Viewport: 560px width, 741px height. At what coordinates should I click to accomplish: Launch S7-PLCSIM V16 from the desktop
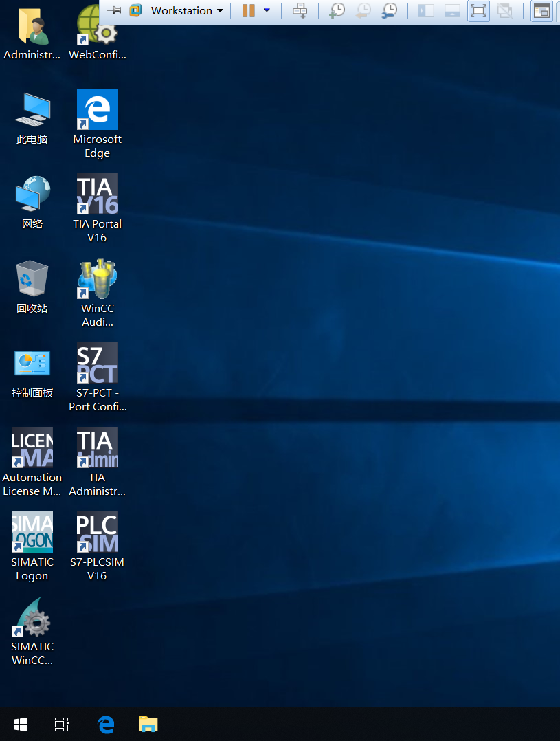(x=97, y=533)
